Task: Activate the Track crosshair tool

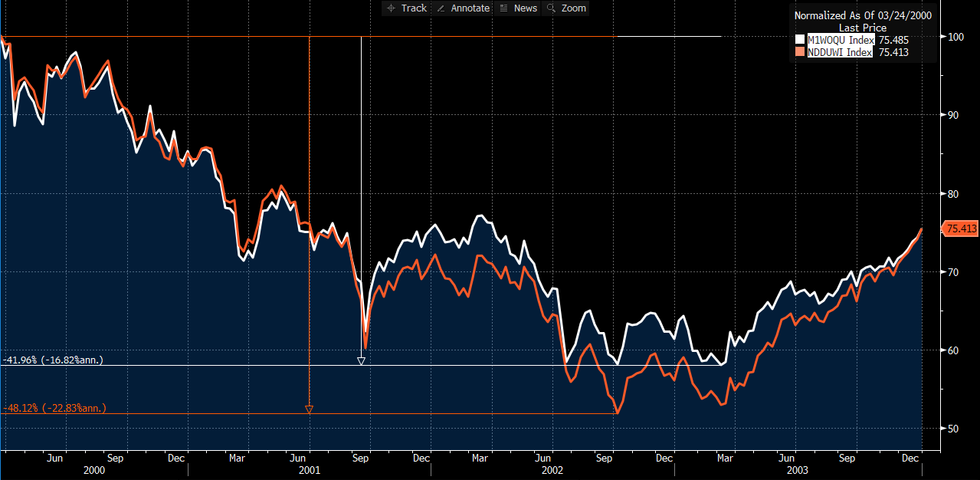Action: (x=407, y=8)
